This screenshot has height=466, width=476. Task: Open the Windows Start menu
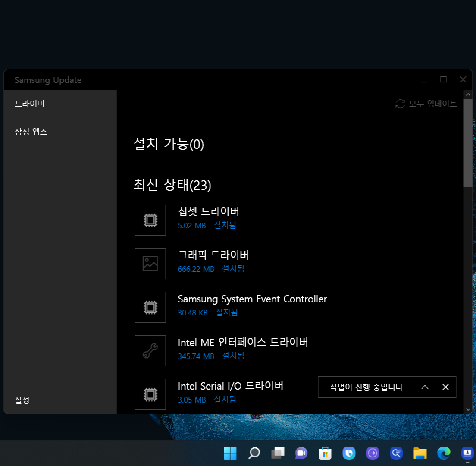click(230, 453)
